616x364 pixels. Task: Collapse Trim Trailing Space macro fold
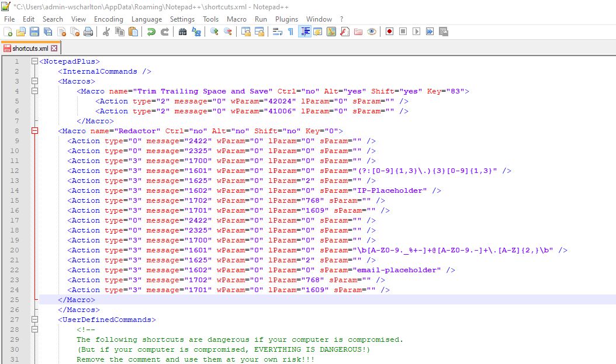[34, 91]
